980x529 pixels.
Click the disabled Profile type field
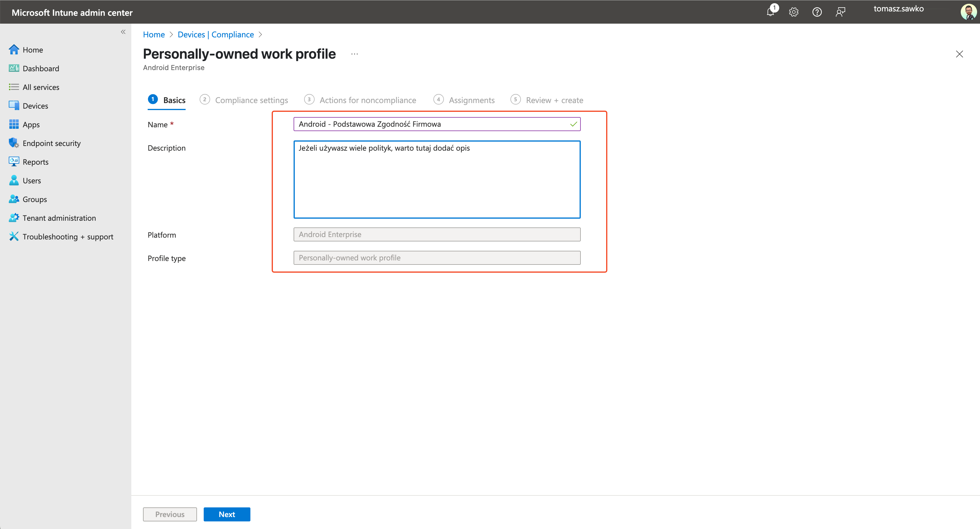point(437,258)
